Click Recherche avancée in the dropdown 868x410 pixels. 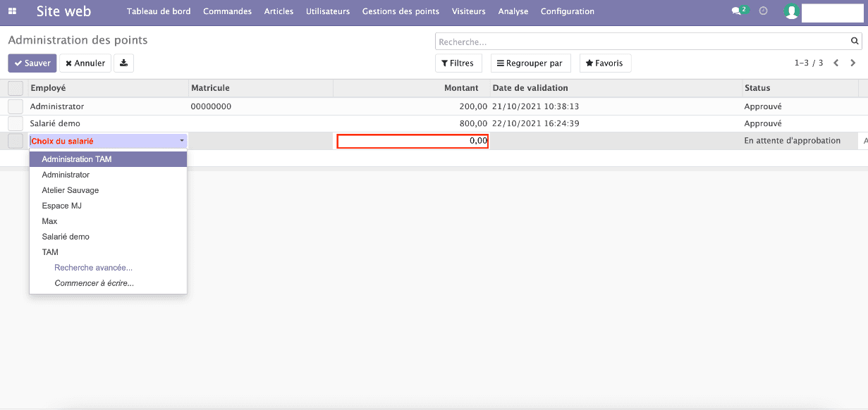93,267
